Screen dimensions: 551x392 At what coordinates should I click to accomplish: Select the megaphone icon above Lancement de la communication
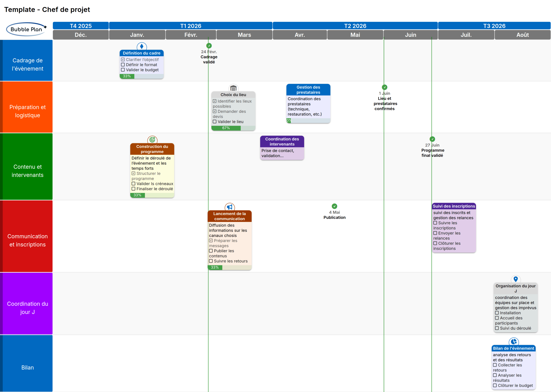coord(230,207)
